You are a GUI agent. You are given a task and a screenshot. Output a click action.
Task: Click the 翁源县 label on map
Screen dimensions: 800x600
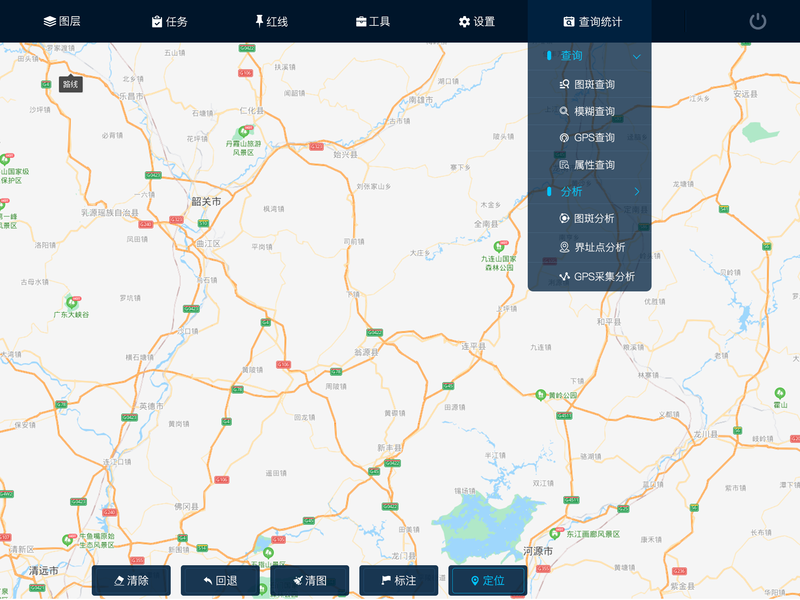366,352
